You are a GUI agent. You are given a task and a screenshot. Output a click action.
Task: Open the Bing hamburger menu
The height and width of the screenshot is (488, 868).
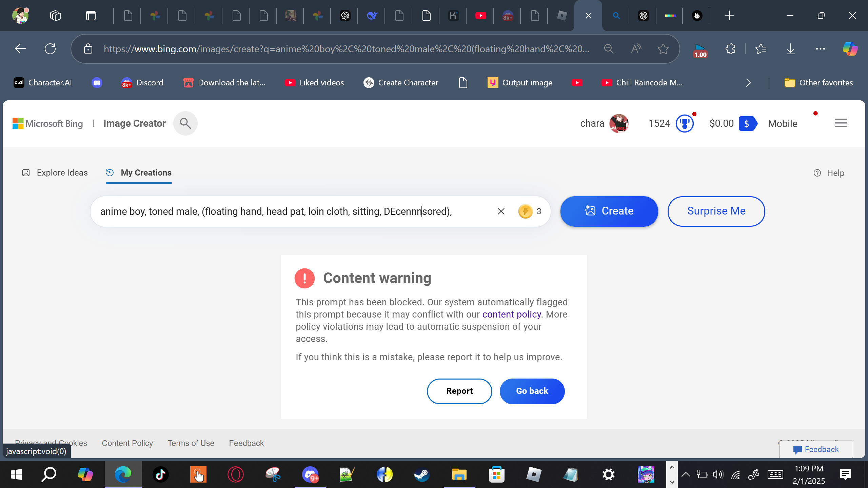tap(841, 123)
